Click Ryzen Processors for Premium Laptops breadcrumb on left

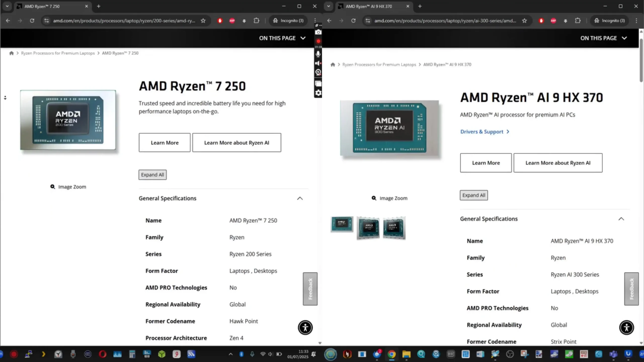pyautogui.click(x=58, y=53)
